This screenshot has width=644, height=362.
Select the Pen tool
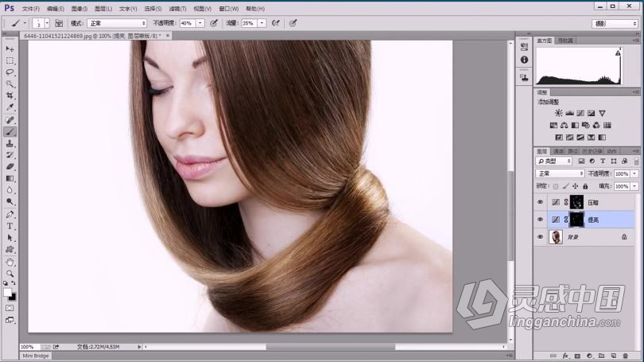[x=10, y=215]
